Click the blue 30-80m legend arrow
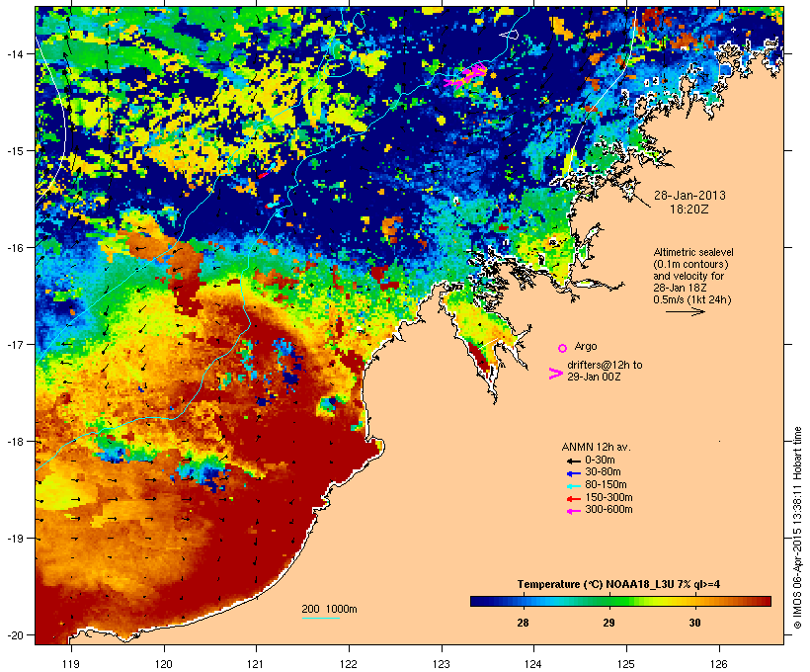This screenshot has height=672, width=810. tap(573, 473)
